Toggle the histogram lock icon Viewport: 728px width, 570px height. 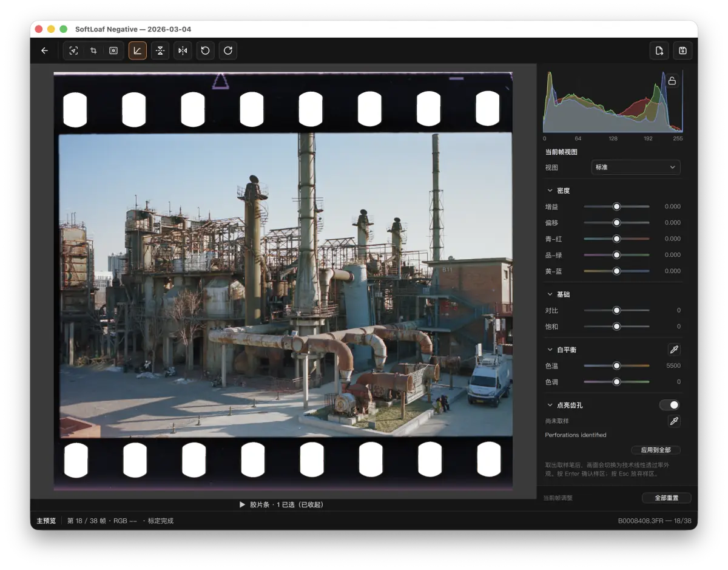[x=672, y=81]
